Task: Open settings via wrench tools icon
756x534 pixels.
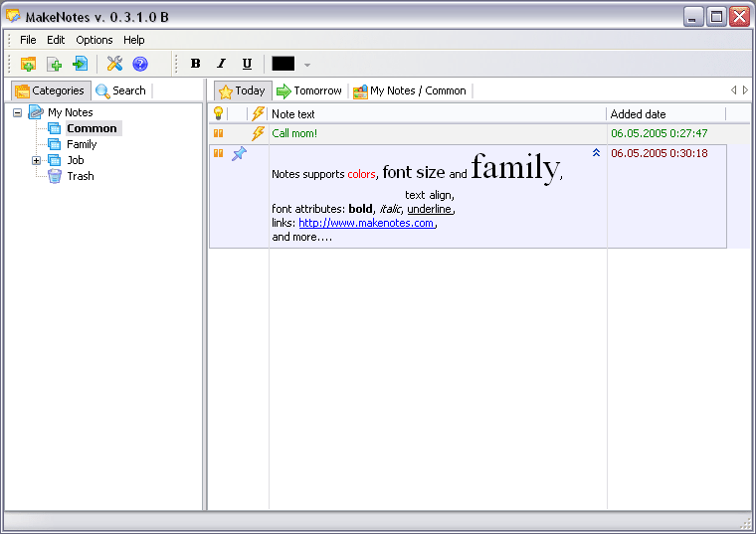Action: [114, 64]
